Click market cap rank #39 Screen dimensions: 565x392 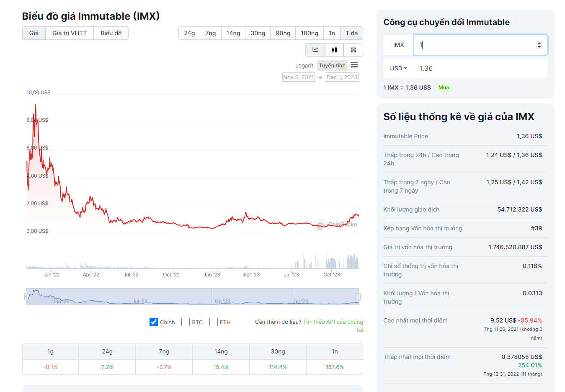coord(536,228)
